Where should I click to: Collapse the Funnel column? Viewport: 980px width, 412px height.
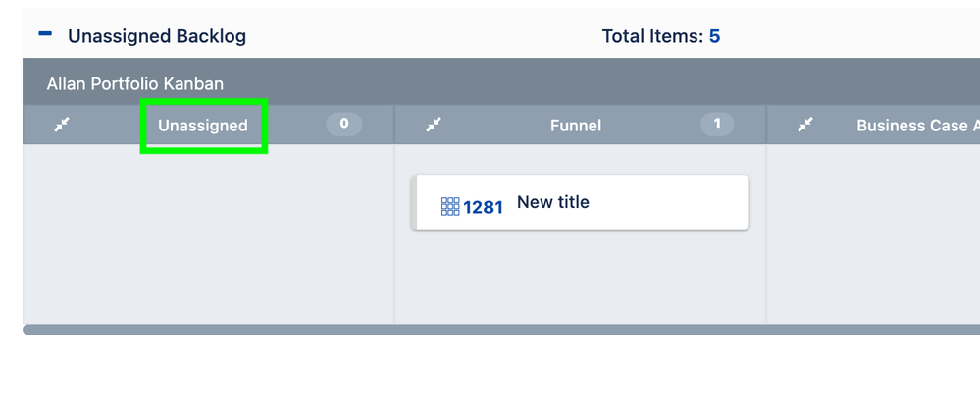434,125
